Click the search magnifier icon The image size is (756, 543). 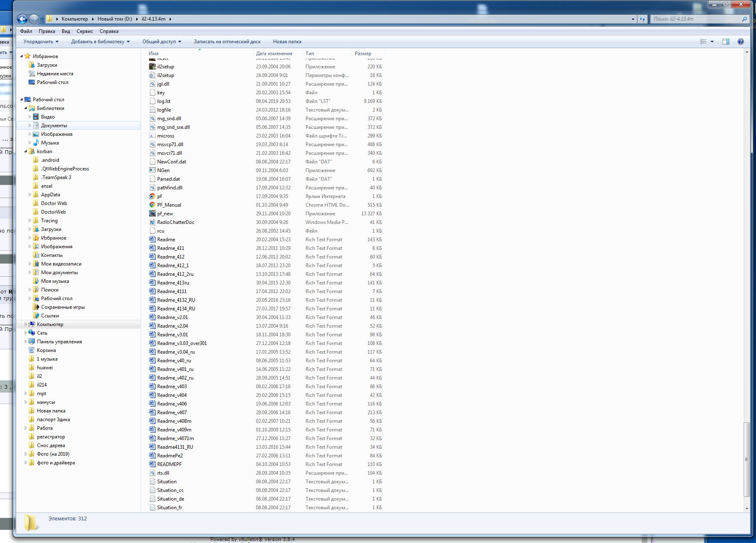coord(744,19)
